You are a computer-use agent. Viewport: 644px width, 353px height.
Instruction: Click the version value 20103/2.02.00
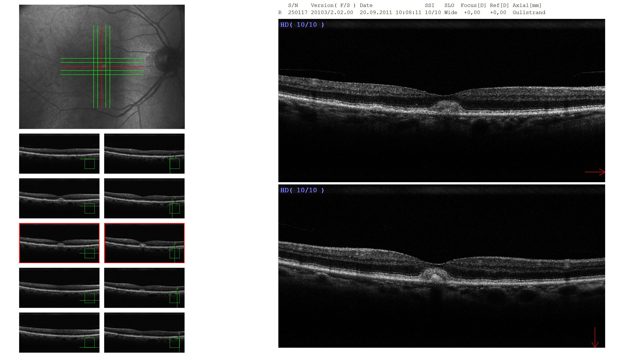(x=332, y=12)
